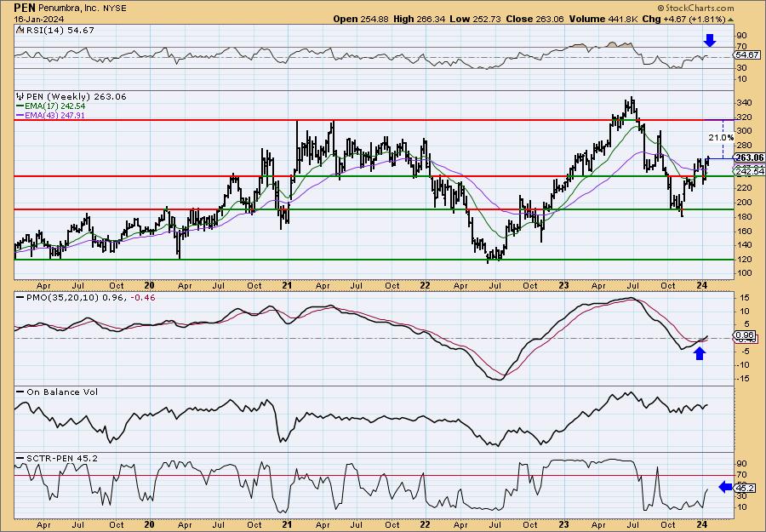Click the Volume 441.8K value

pyautogui.click(x=602, y=19)
